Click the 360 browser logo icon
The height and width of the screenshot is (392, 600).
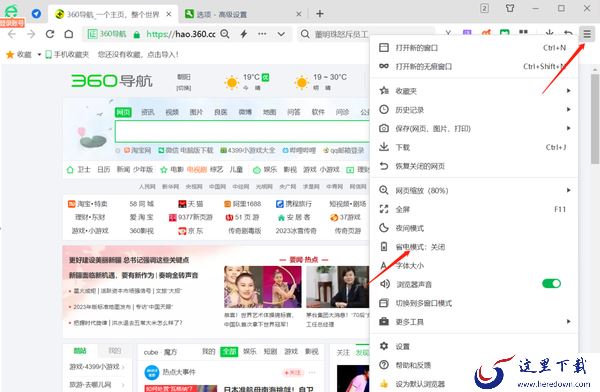tap(11, 11)
